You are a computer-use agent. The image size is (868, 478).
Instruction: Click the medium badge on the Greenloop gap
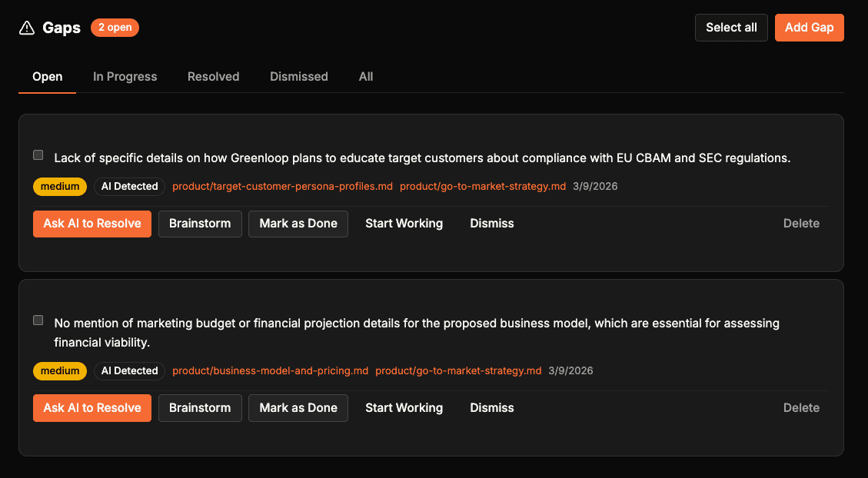point(60,187)
